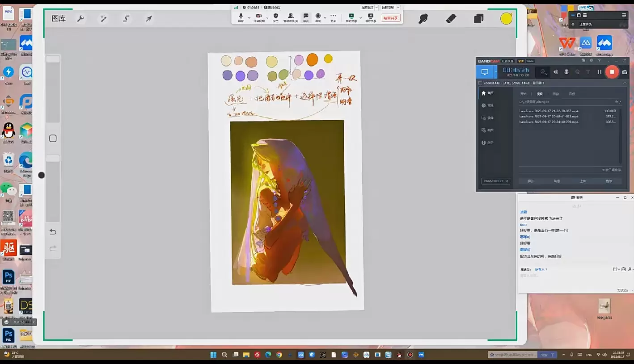This screenshot has width=634, height=364.
Task: Undo the last stroke in Procreate
Action: click(x=53, y=232)
